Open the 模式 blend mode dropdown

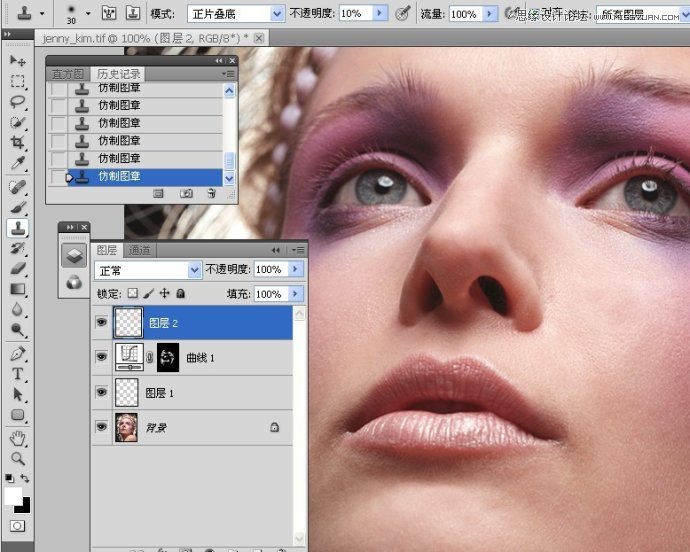pyautogui.click(x=235, y=14)
